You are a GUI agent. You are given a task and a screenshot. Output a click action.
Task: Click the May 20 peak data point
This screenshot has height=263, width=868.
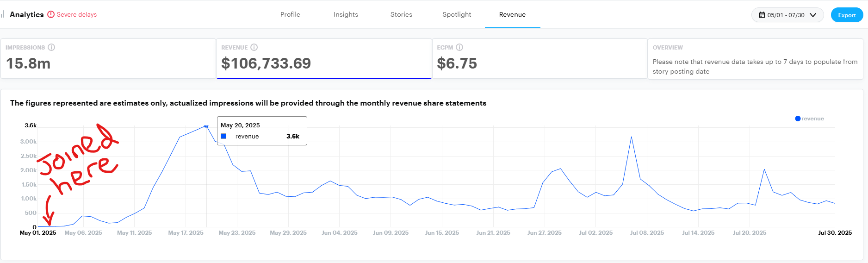click(x=206, y=126)
